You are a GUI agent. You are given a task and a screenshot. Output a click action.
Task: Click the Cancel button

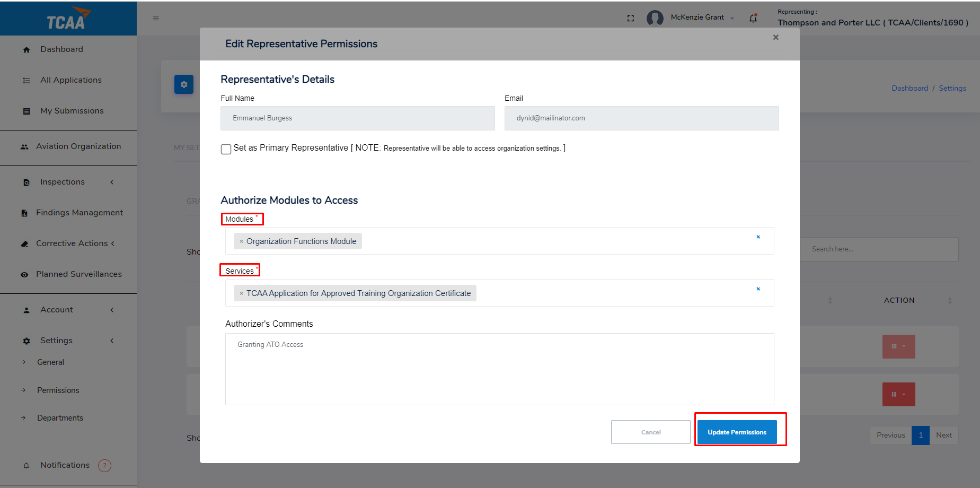click(651, 432)
